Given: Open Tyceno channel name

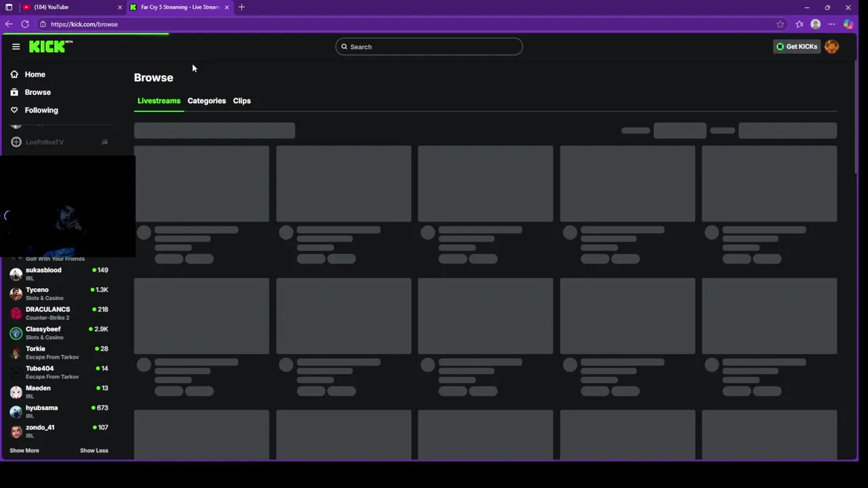Looking at the screenshot, I should [x=37, y=290].
